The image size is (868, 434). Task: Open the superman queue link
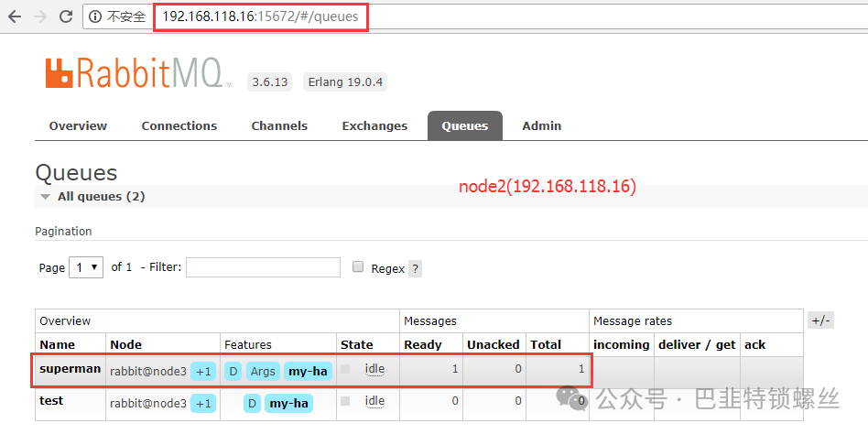71,369
